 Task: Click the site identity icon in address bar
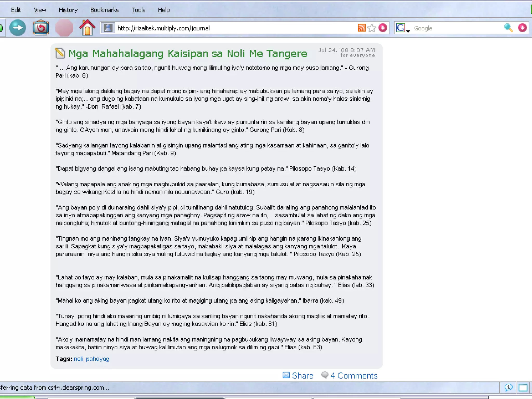tap(108, 28)
